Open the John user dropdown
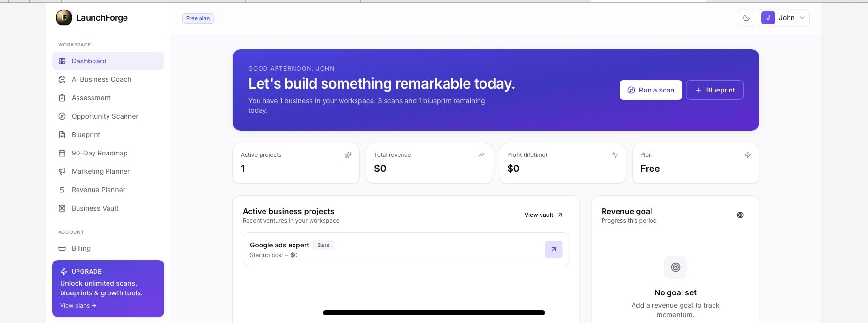Image resolution: width=868 pixels, height=323 pixels. [784, 18]
